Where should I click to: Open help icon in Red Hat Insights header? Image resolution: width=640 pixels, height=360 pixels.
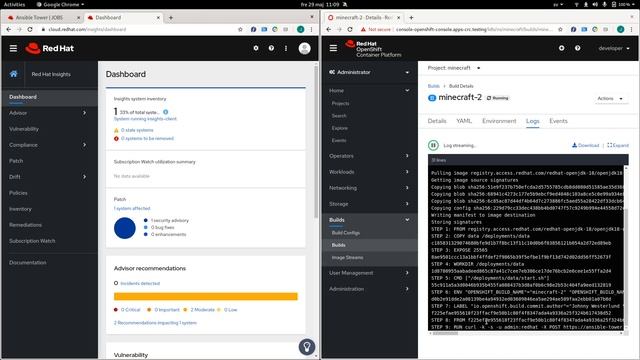point(271,48)
